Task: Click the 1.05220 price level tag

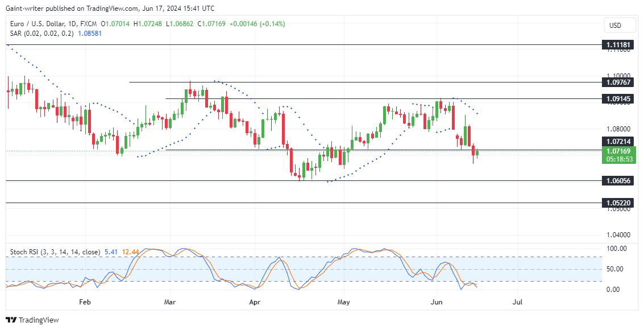Action: pyautogui.click(x=618, y=203)
